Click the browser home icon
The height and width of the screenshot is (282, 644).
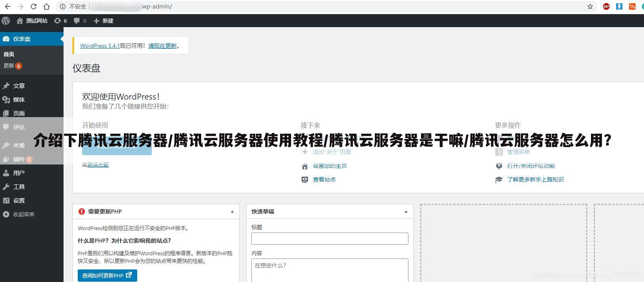click(x=47, y=6)
